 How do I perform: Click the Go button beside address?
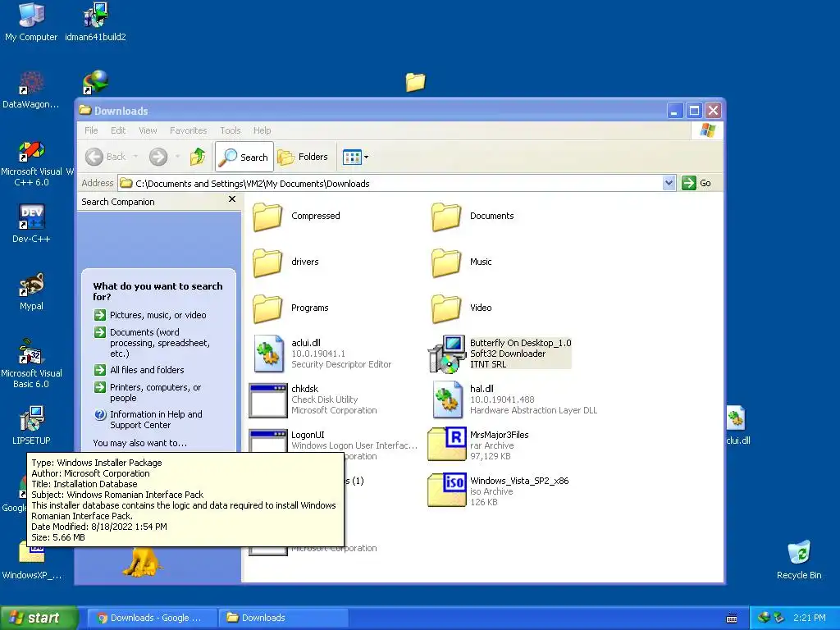click(697, 183)
